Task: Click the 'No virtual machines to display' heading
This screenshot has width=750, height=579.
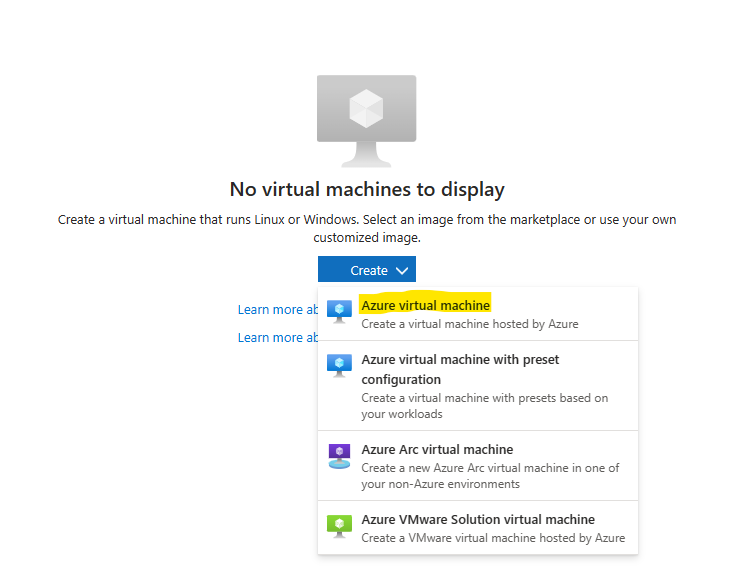Action: [x=367, y=189]
